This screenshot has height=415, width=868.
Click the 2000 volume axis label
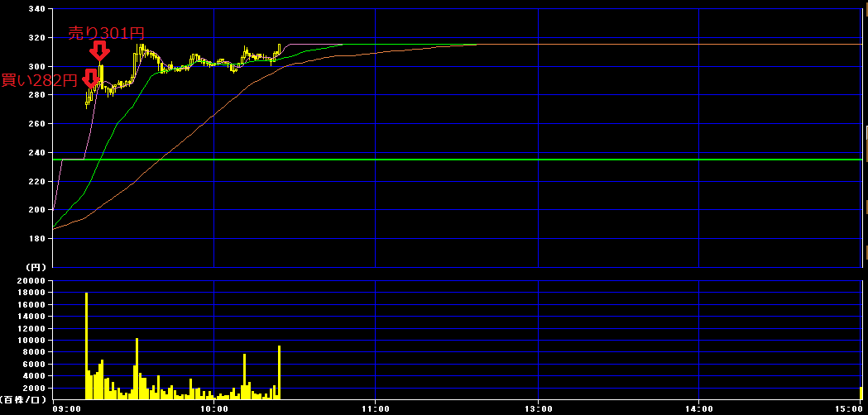pyautogui.click(x=32, y=388)
